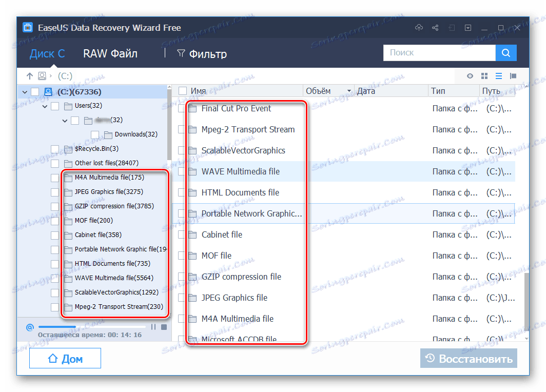The image size is (546, 392).
Task: Select Mpeg-2 Transport Stream(230) in tree
Action: [x=119, y=307]
